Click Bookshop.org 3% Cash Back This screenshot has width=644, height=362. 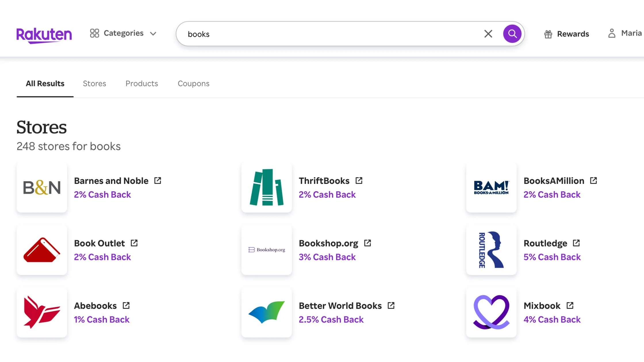[x=327, y=257]
